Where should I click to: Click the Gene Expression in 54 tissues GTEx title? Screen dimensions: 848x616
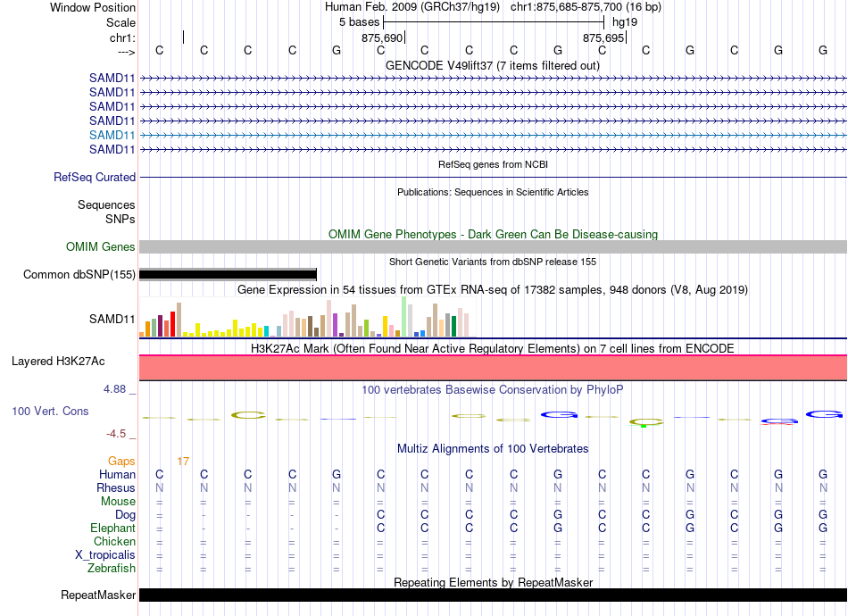(x=492, y=289)
